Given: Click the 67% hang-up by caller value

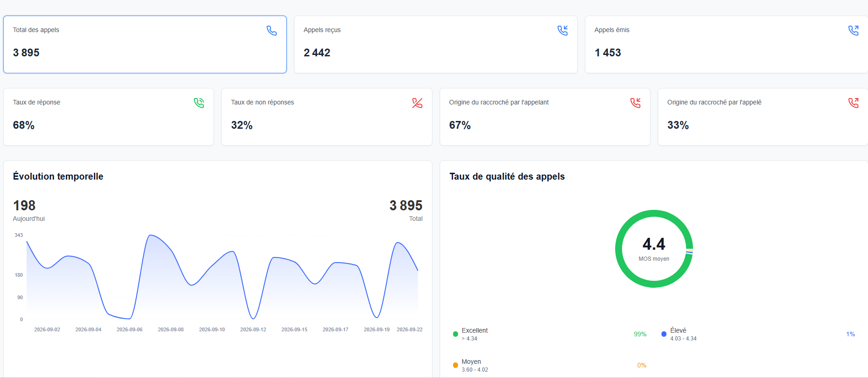Looking at the screenshot, I should pyautogui.click(x=460, y=125).
